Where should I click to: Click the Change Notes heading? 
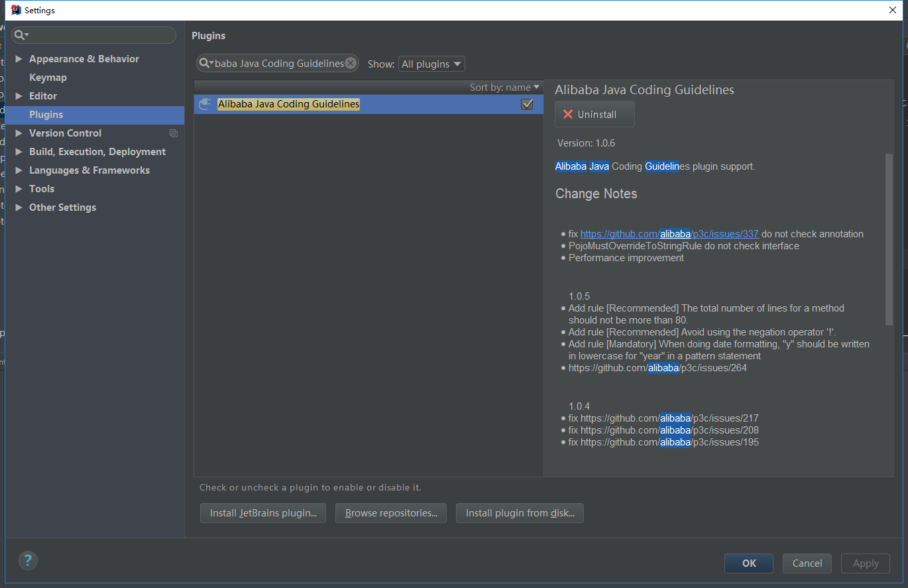[596, 194]
